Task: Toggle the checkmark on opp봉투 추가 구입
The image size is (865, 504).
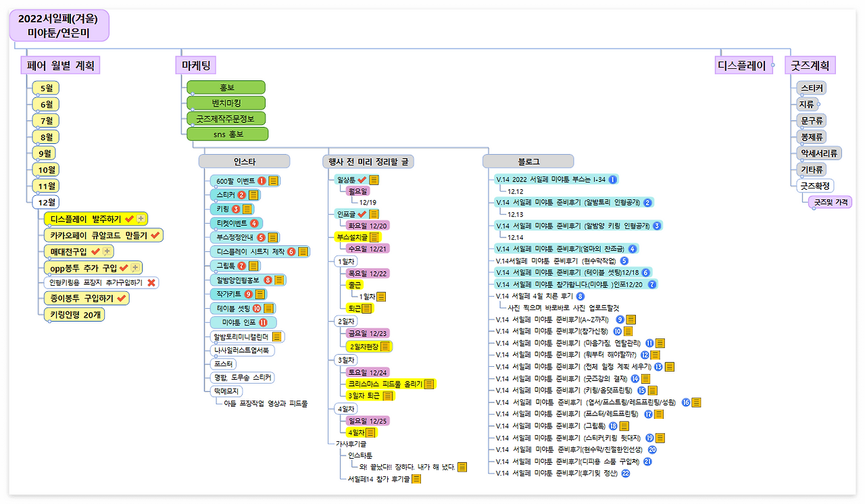Action: (x=124, y=268)
